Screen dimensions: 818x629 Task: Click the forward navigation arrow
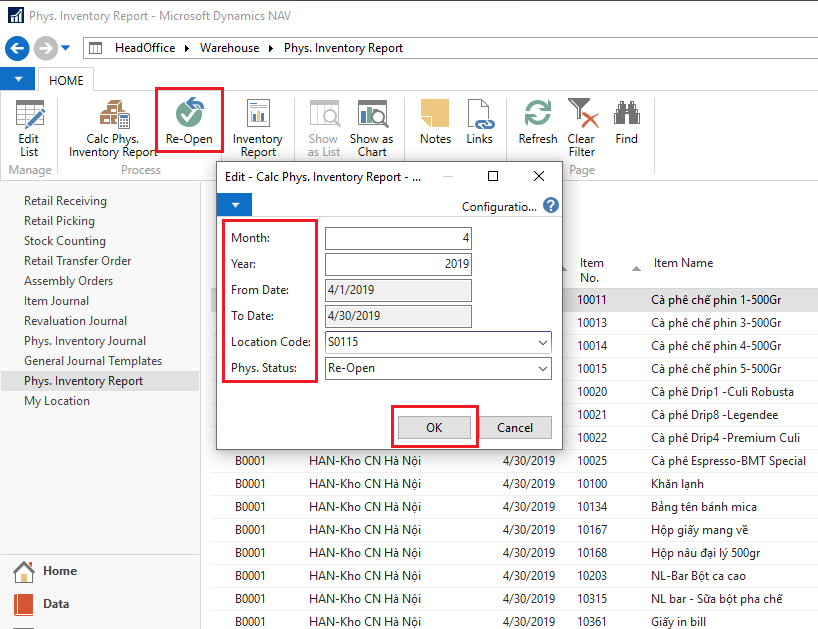pos(46,49)
